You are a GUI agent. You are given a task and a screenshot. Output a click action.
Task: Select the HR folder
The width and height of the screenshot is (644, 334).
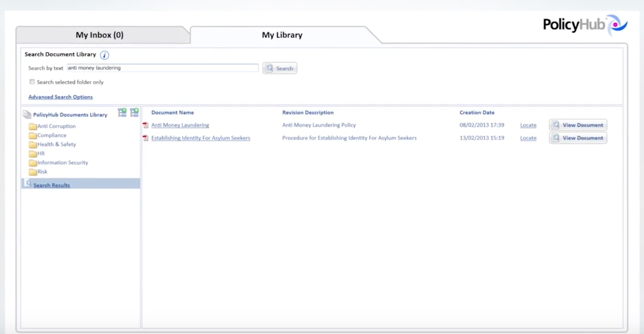[x=41, y=153]
